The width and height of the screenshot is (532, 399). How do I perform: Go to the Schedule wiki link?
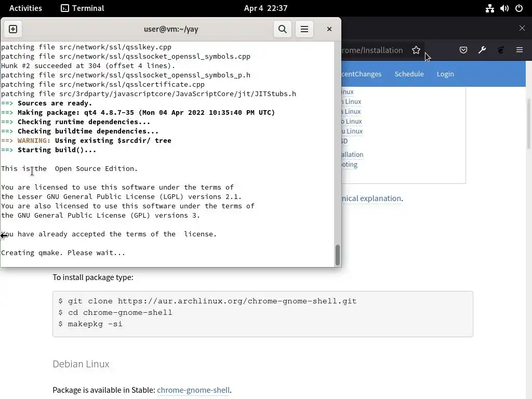pyautogui.click(x=409, y=74)
